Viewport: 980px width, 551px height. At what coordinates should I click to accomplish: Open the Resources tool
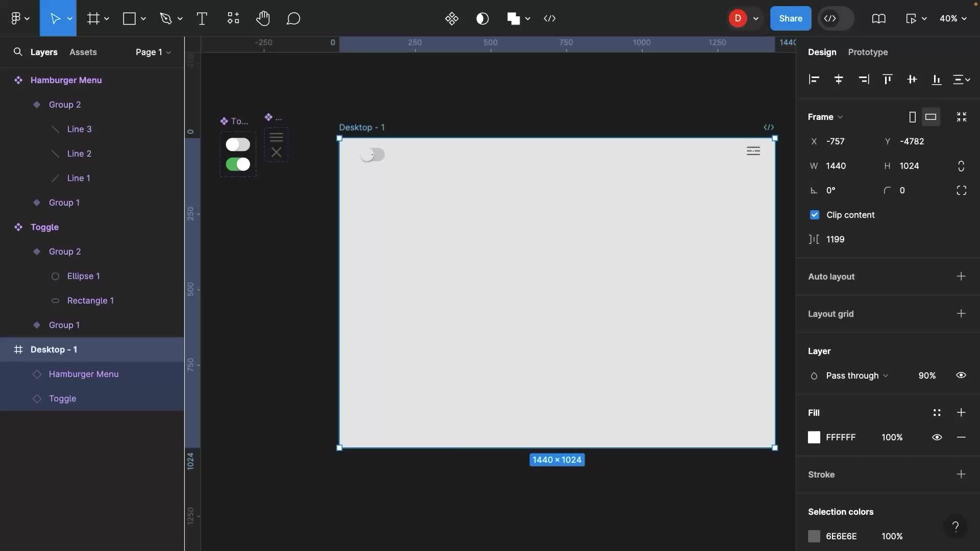tap(233, 18)
